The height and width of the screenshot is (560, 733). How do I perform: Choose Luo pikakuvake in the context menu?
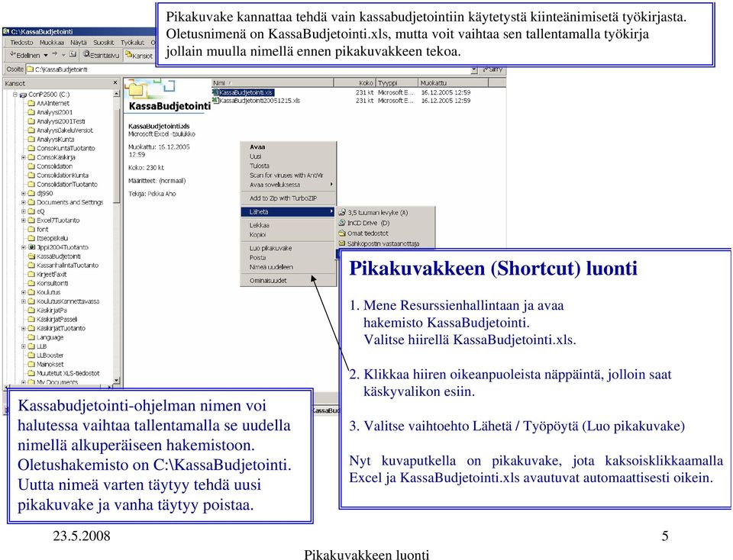click(288, 248)
